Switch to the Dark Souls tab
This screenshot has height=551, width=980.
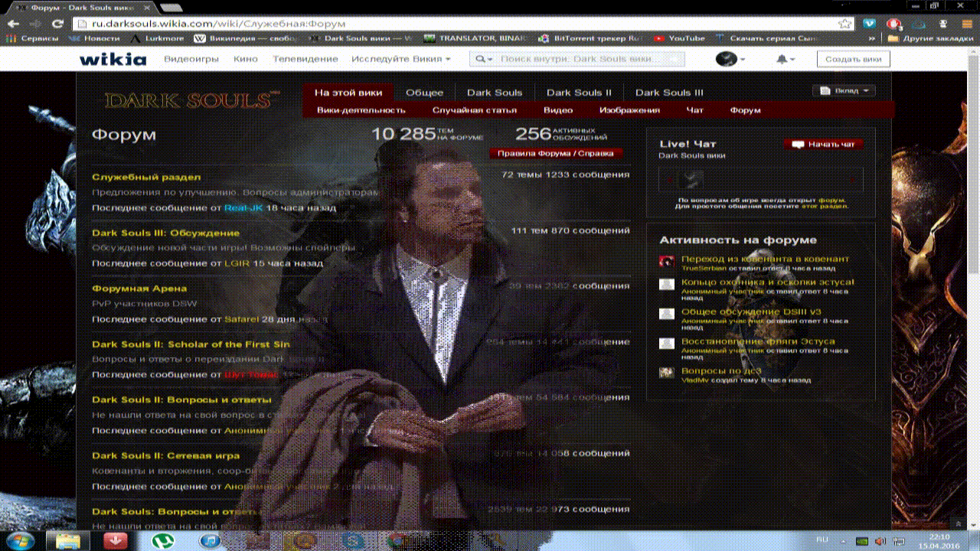coord(495,93)
